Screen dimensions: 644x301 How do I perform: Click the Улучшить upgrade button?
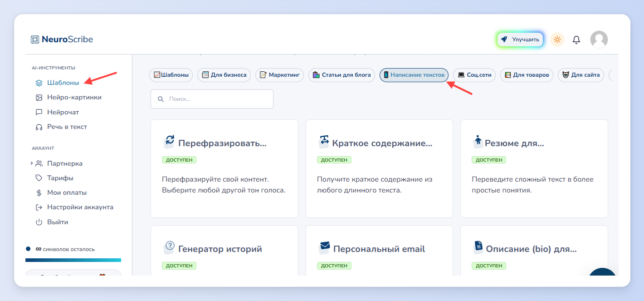pyautogui.click(x=520, y=39)
